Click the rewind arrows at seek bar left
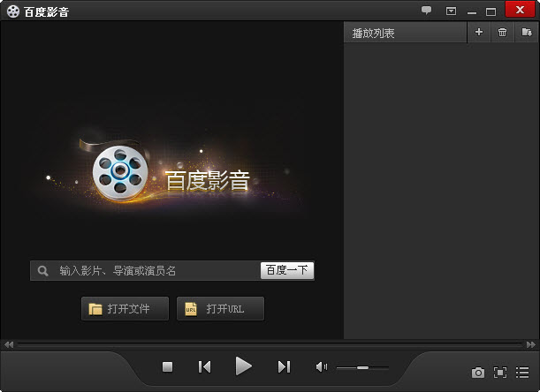This screenshot has width=540, height=392. (x=9, y=343)
